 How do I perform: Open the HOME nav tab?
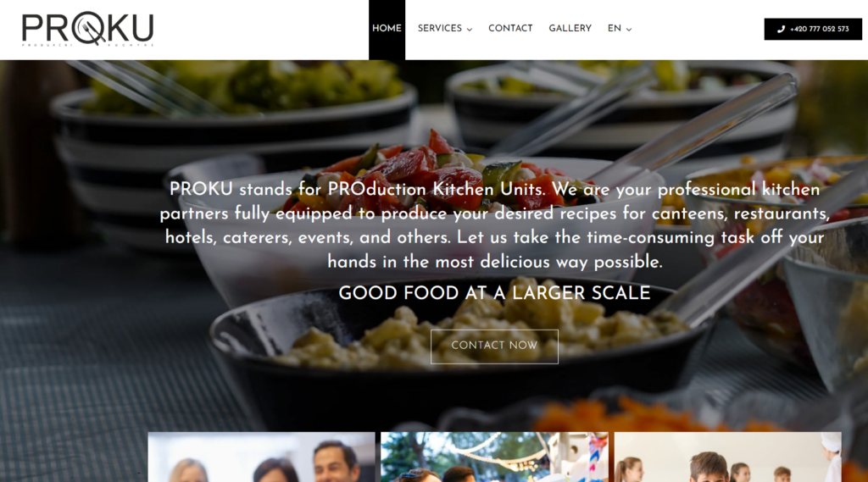[x=387, y=30]
